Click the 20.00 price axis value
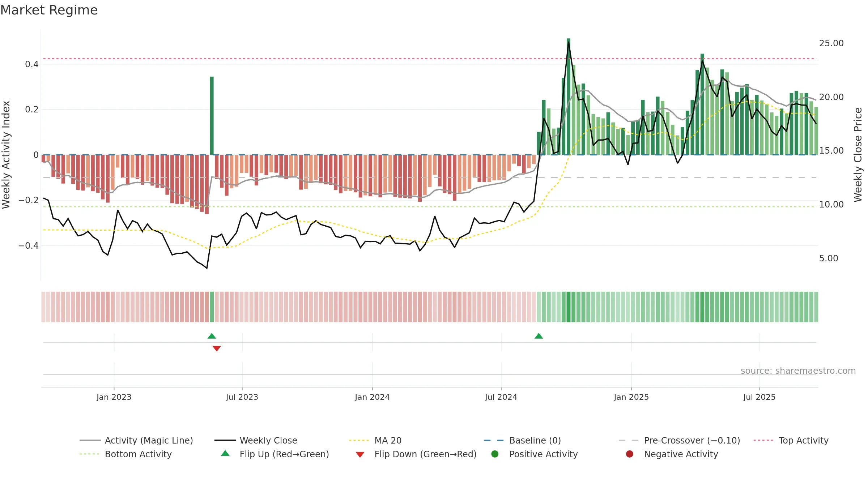The width and height of the screenshot is (868, 488). tap(831, 97)
